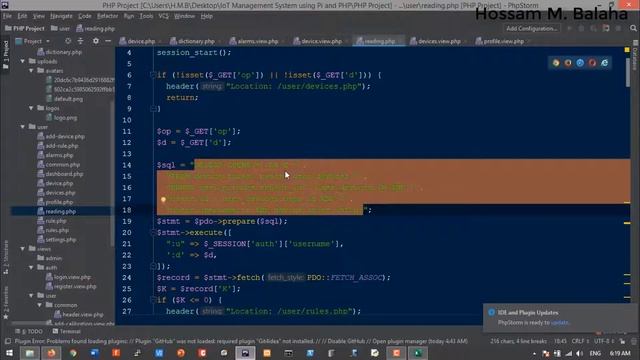This screenshot has height=360, width=640.
Task: Toggle read-only lock icon in status bar
Action: click(x=622, y=341)
